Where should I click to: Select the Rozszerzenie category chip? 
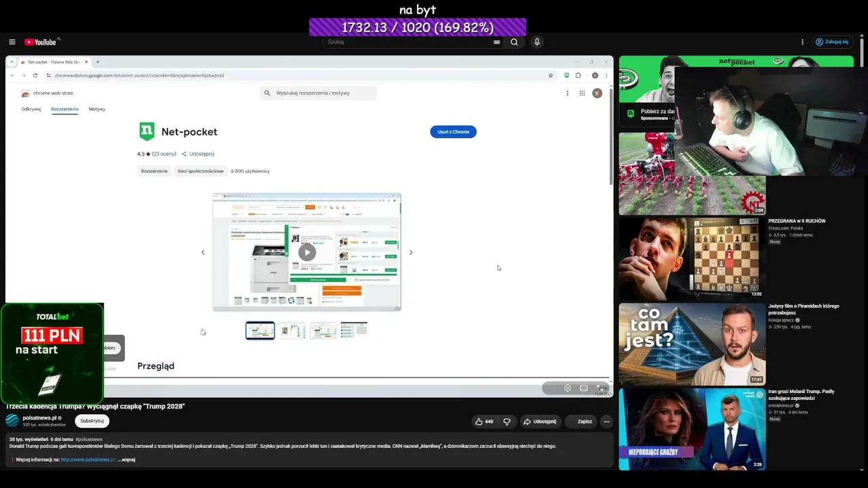coord(154,171)
